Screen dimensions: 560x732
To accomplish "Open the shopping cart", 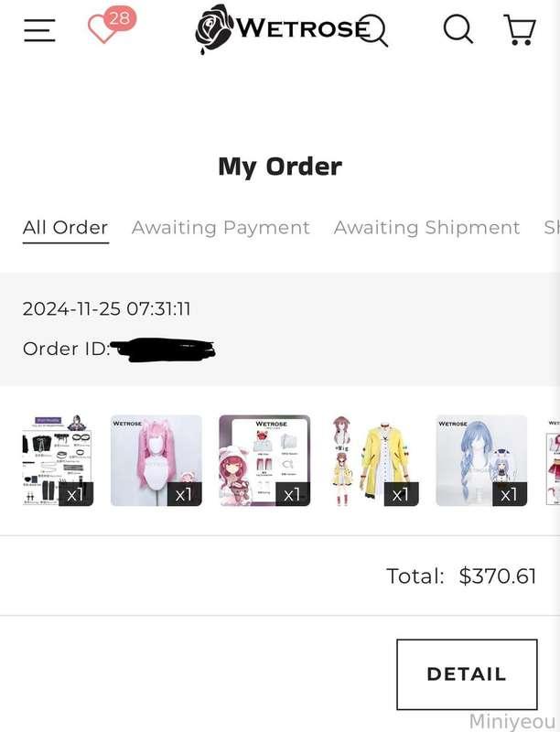I will 520,29.
